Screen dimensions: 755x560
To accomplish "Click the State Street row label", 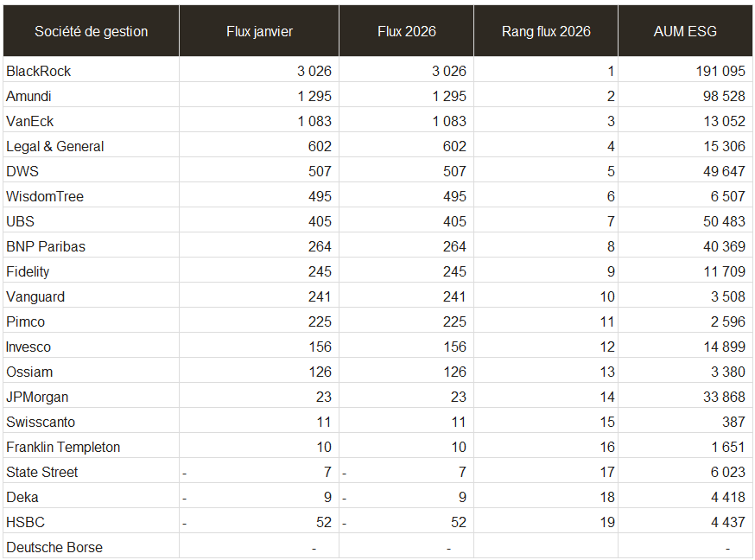I will (x=42, y=472).
